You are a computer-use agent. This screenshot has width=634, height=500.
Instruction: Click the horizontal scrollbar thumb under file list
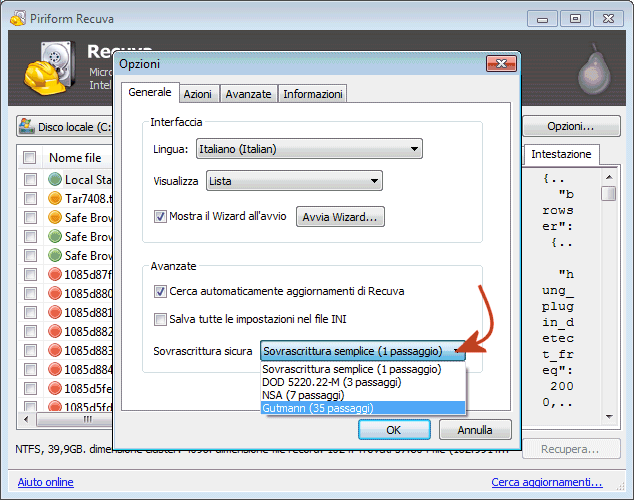(75, 419)
